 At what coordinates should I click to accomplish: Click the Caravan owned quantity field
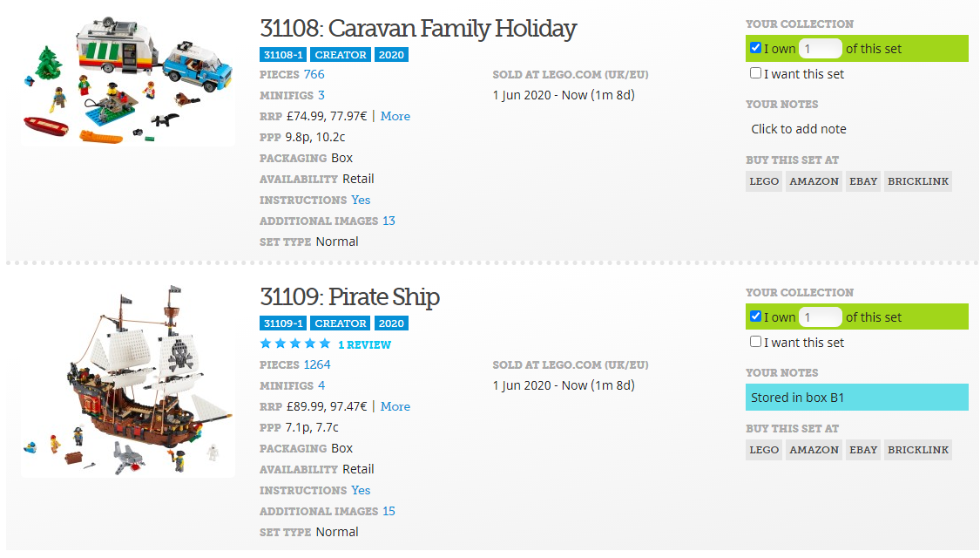click(x=820, y=49)
